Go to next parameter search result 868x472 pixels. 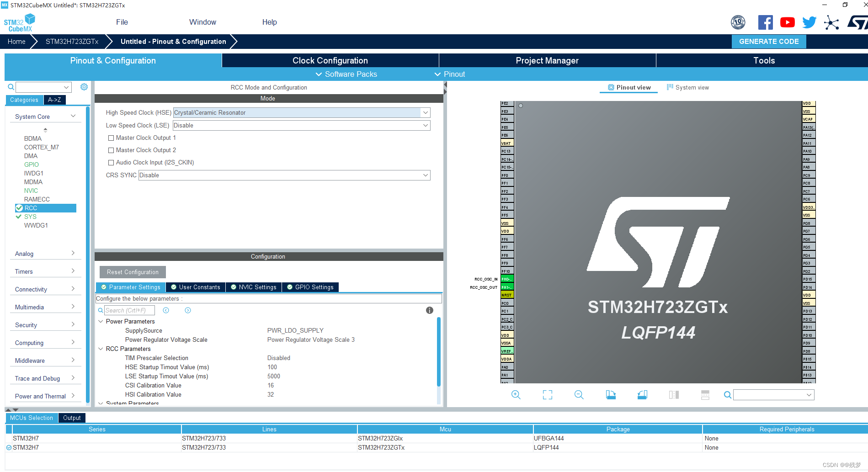point(188,310)
